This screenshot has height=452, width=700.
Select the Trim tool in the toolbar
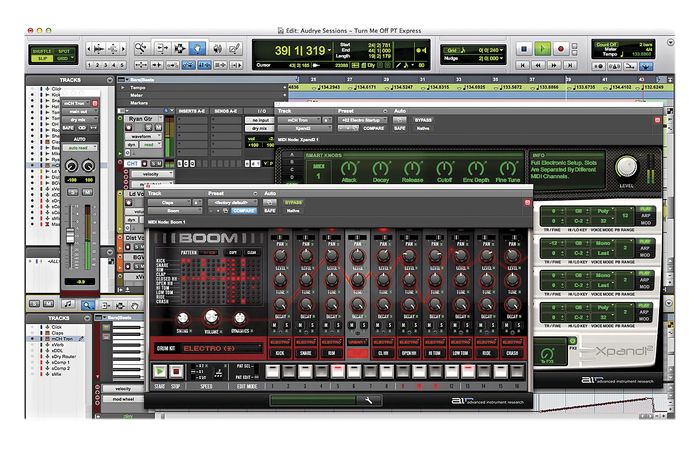[162, 48]
